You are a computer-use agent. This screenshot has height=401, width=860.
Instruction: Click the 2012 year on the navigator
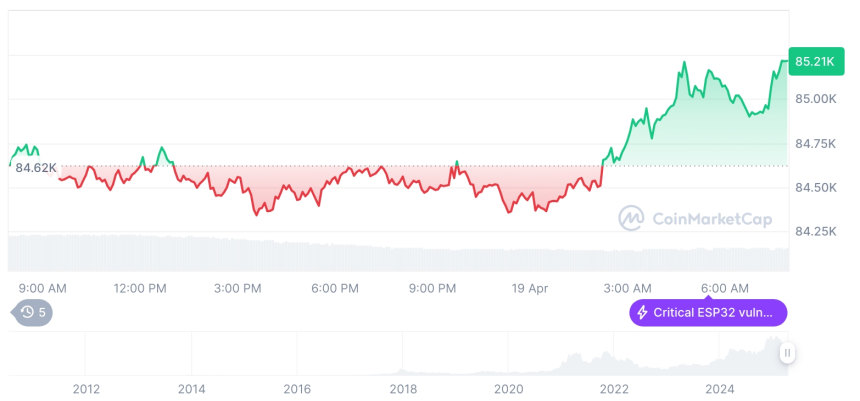(86, 388)
